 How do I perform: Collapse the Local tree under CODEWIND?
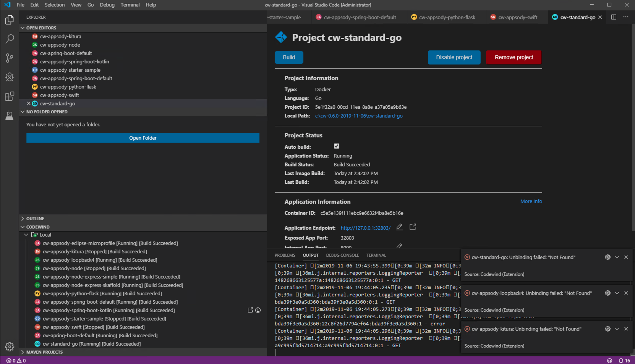tap(26, 235)
